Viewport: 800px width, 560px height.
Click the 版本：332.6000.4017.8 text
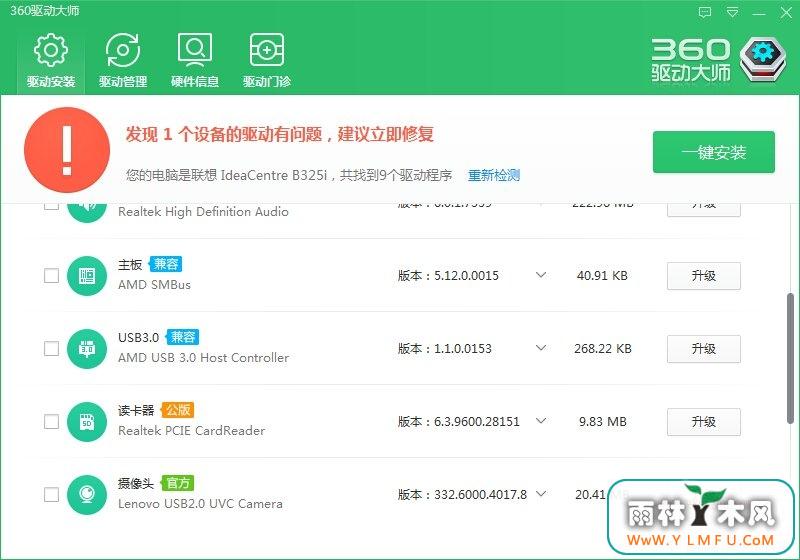click(462, 495)
